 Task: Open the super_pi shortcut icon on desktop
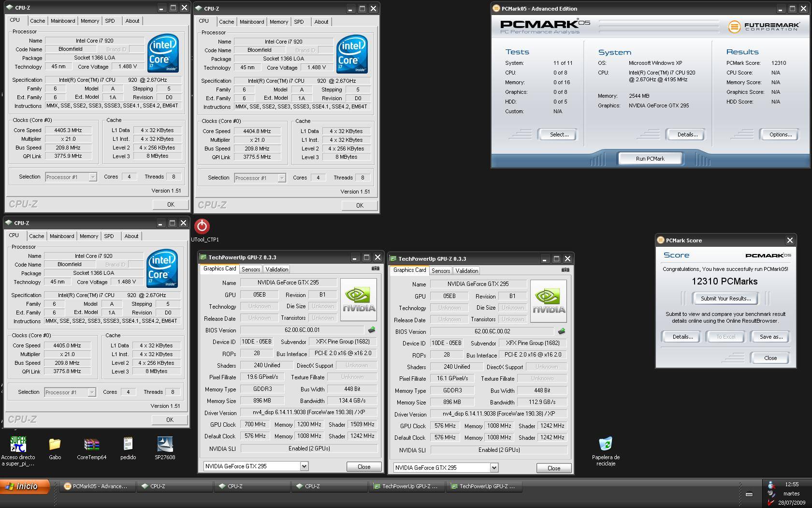point(18,444)
